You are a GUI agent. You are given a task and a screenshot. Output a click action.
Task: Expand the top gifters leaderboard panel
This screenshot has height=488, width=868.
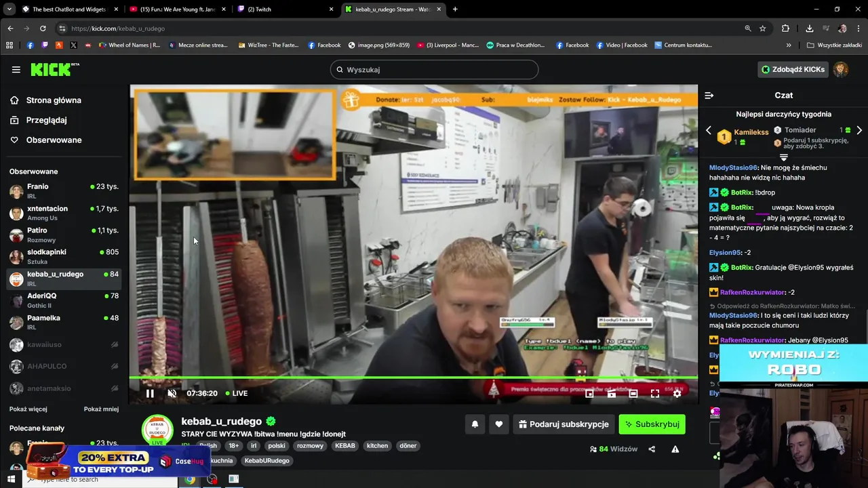click(x=783, y=157)
